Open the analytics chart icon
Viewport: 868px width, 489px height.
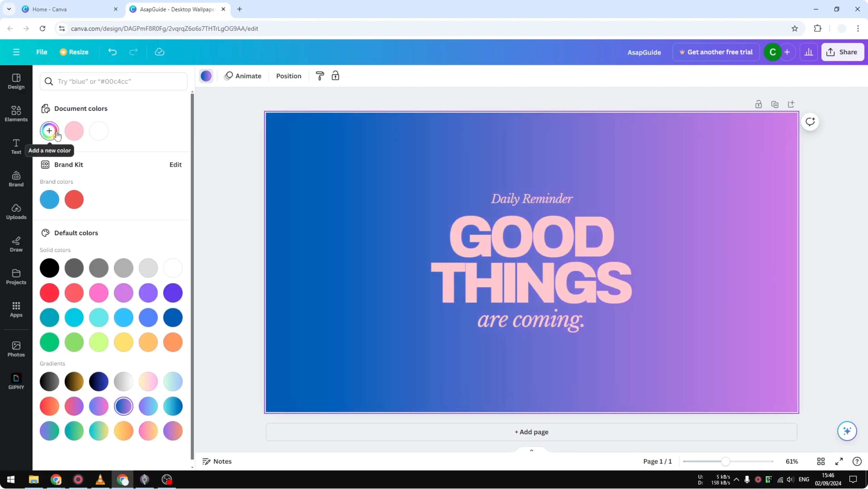tap(809, 52)
